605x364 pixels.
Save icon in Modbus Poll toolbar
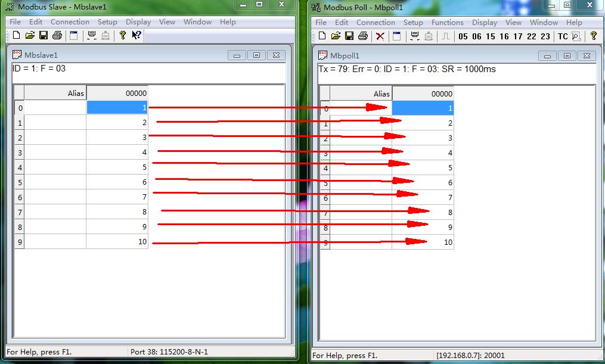coord(349,36)
